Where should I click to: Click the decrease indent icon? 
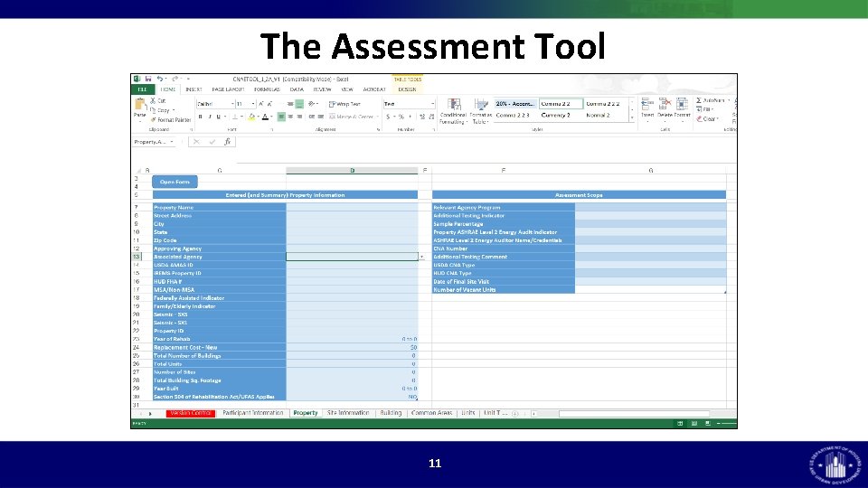[x=312, y=117]
